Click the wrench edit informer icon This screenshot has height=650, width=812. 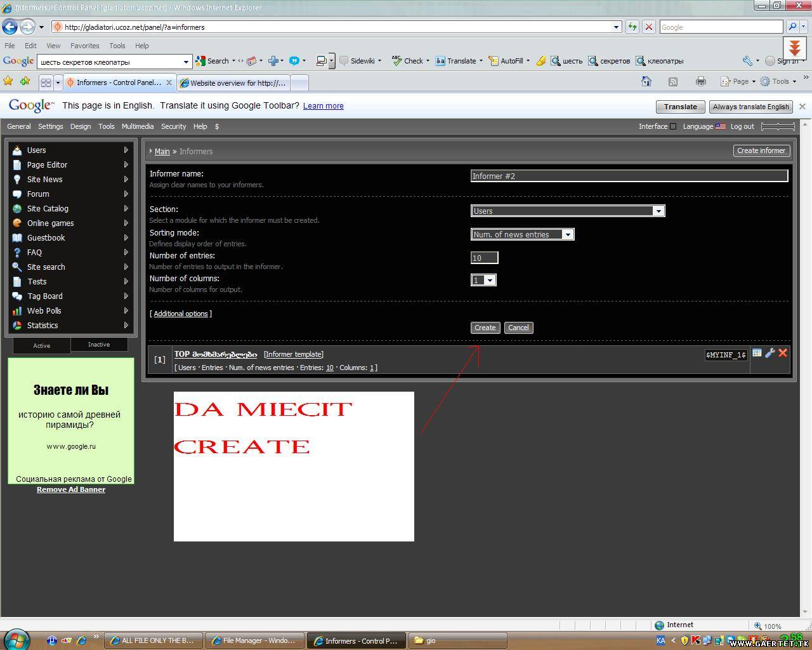click(x=770, y=353)
